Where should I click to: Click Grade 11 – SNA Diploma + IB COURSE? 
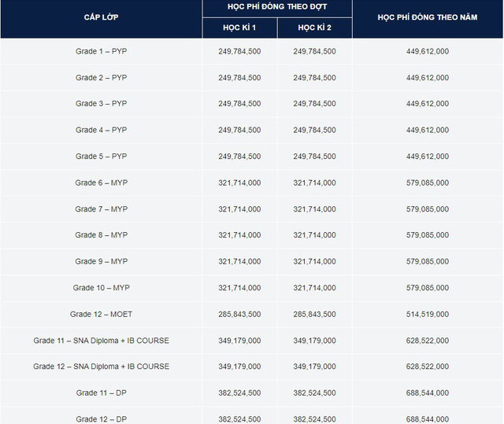[101, 341]
